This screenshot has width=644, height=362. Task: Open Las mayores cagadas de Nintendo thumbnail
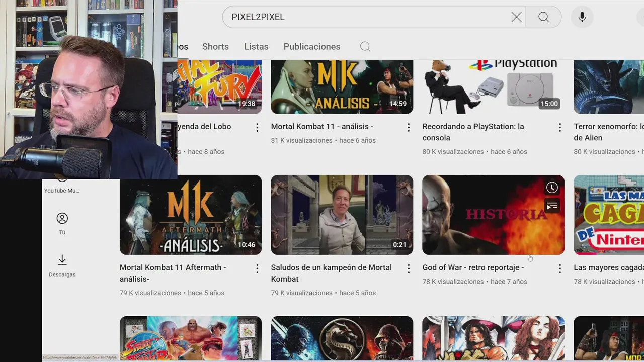coord(609,215)
